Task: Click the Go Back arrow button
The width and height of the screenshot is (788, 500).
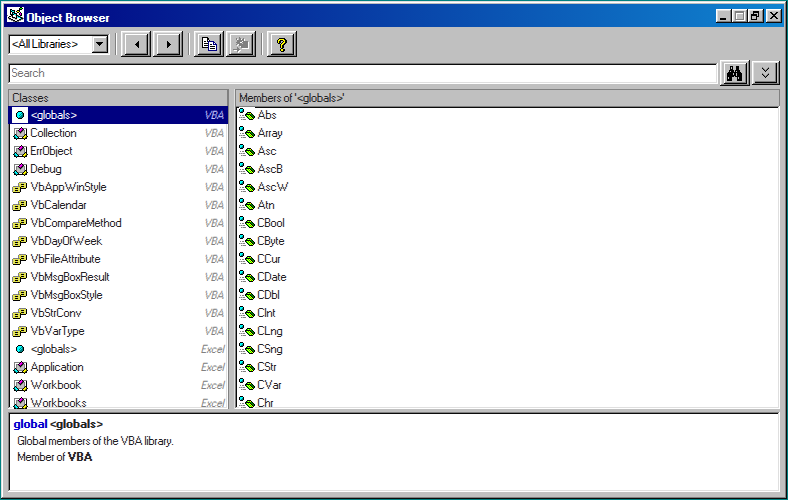Action: (136, 44)
